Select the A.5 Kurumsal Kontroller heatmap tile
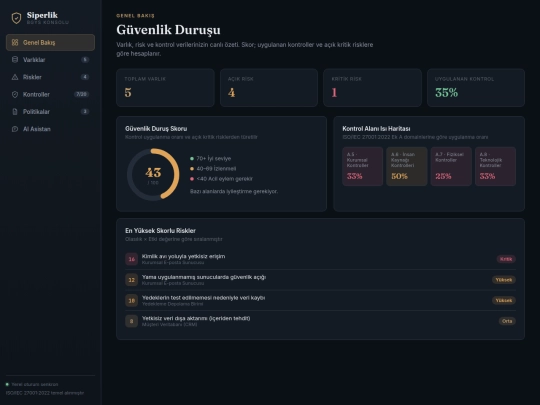 (363, 166)
